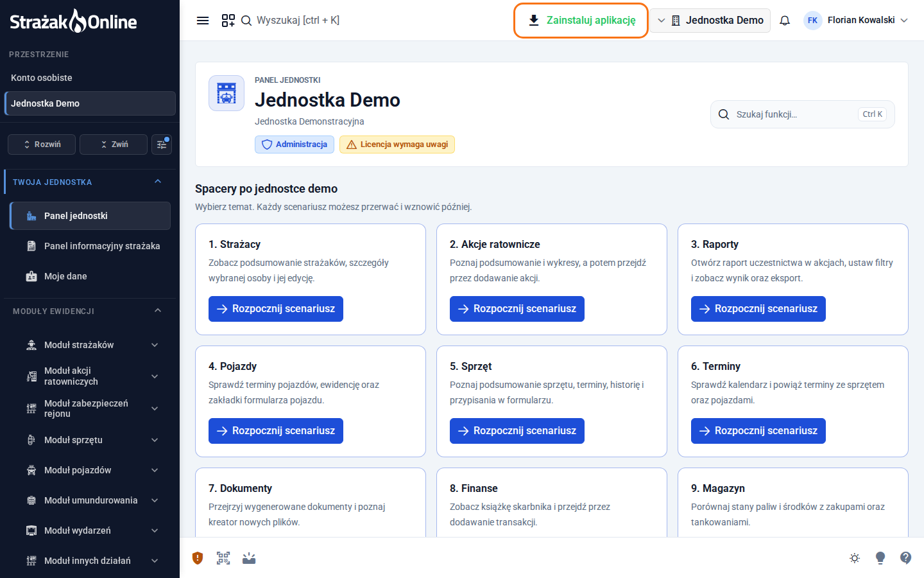Click Rozwiń to expand sidebar sections
The width and height of the screenshot is (924, 578).
pyautogui.click(x=42, y=144)
